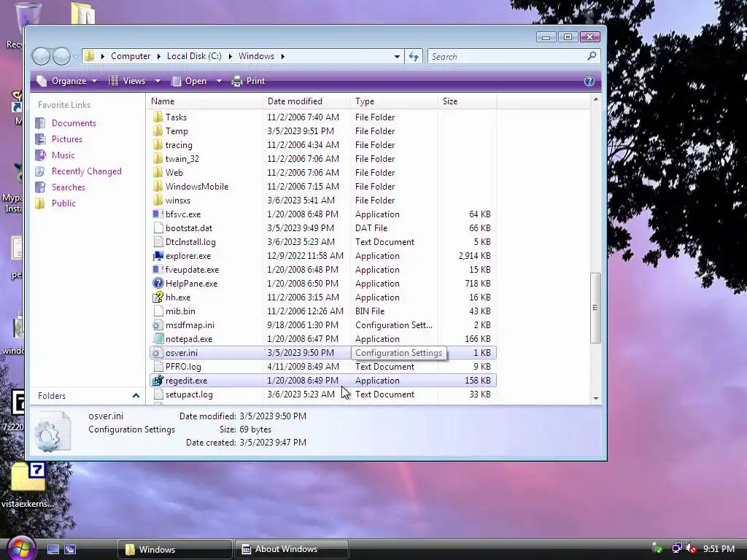The height and width of the screenshot is (560, 747).
Task: Open the Organize menu
Action: point(67,81)
